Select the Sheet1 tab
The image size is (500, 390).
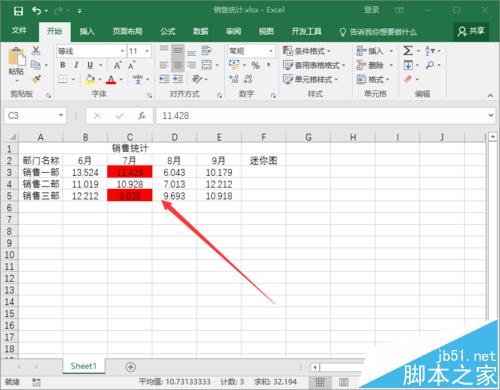[84, 366]
